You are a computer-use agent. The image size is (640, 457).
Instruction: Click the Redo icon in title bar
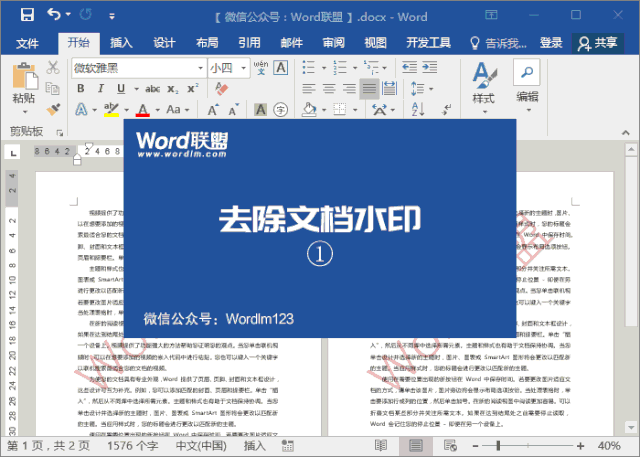point(86,15)
